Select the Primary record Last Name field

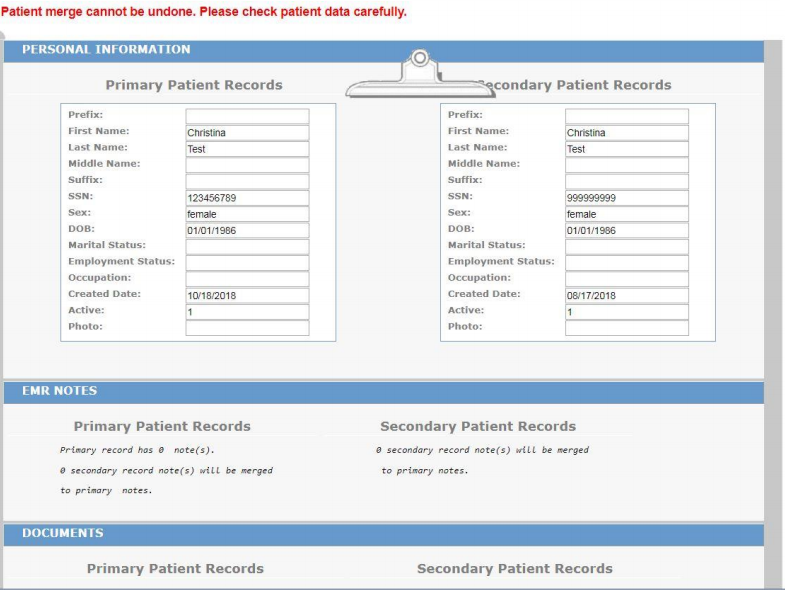click(x=247, y=149)
